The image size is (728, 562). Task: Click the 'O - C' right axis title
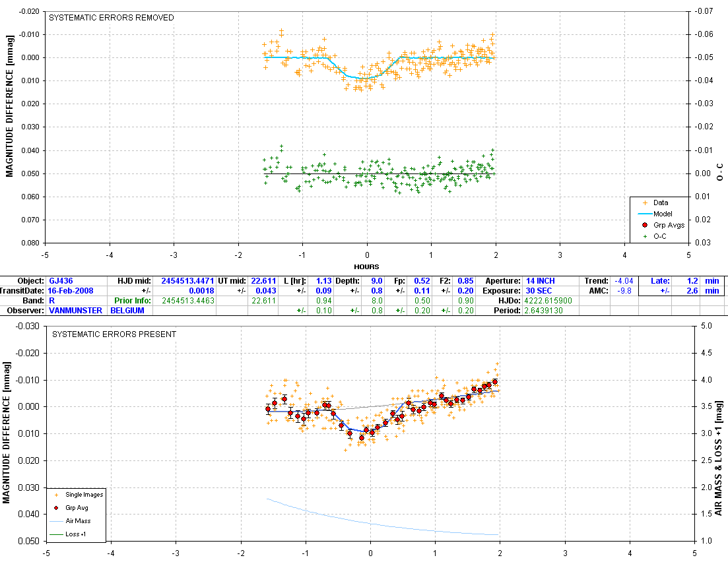(x=720, y=172)
